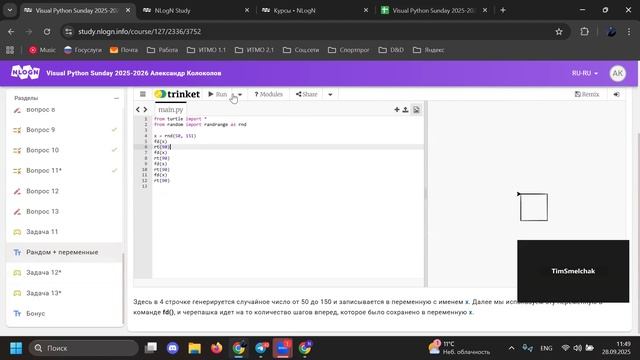The height and width of the screenshot is (360, 640).
Task: Open browser extensions icon
Action: [x=584, y=31]
